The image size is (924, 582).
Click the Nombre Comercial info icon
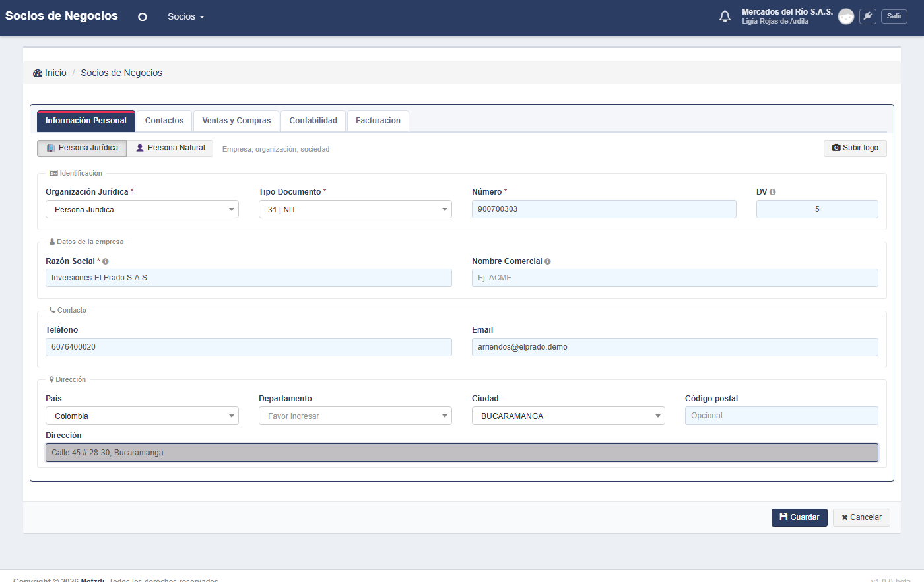[x=548, y=261]
